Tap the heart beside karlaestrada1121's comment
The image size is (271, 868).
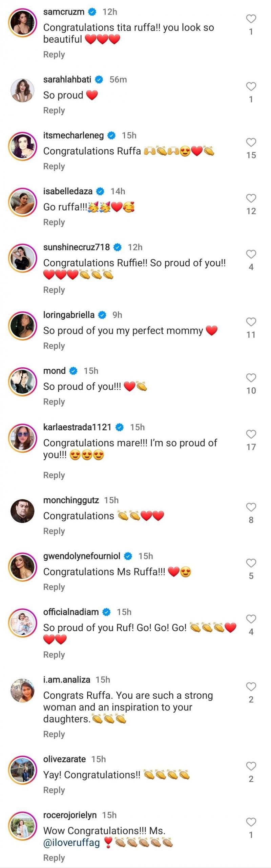(251, 434)
